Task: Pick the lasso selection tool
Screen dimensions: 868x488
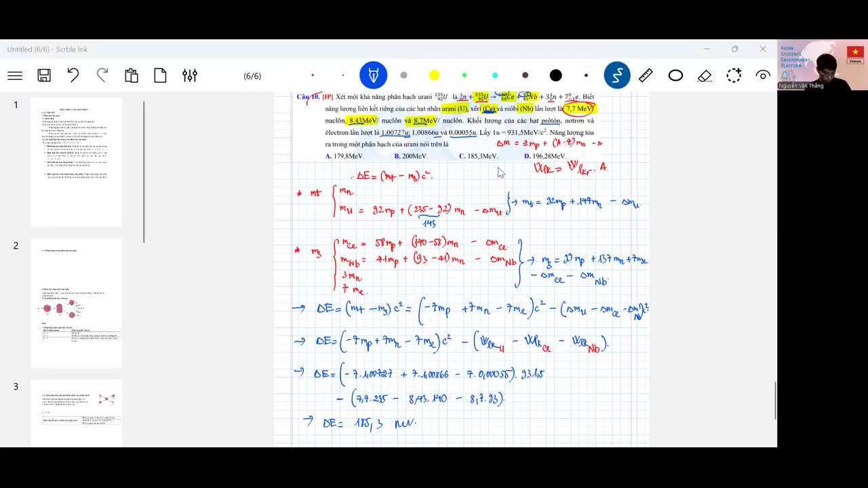Action: point(734,75)
